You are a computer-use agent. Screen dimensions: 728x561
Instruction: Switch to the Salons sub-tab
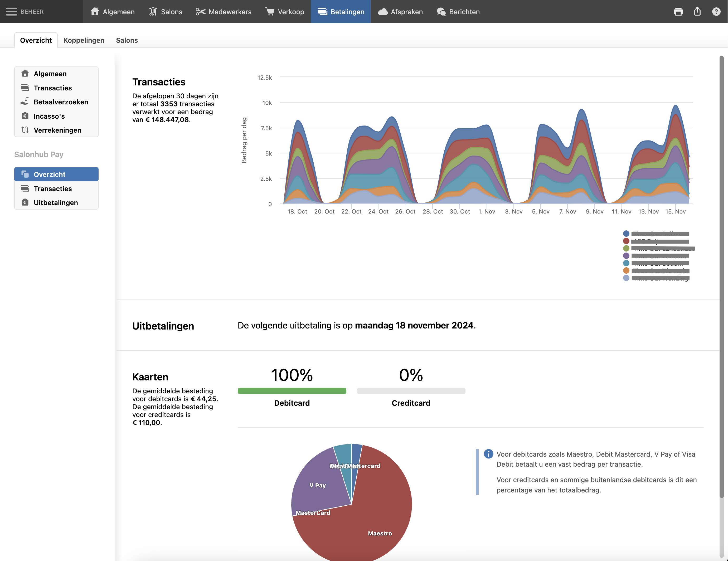[x=127, y=40]
